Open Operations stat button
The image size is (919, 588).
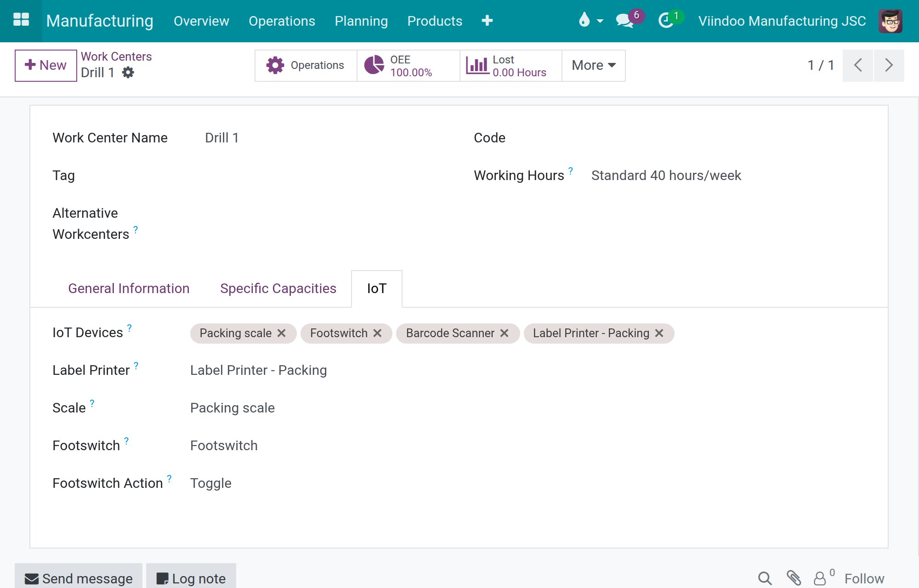pos(306,66)
